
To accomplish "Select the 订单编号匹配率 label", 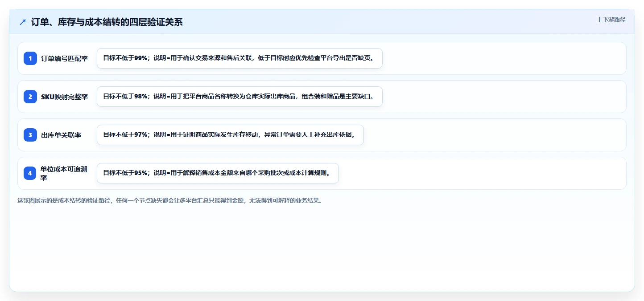I will (x=65, y=58).
